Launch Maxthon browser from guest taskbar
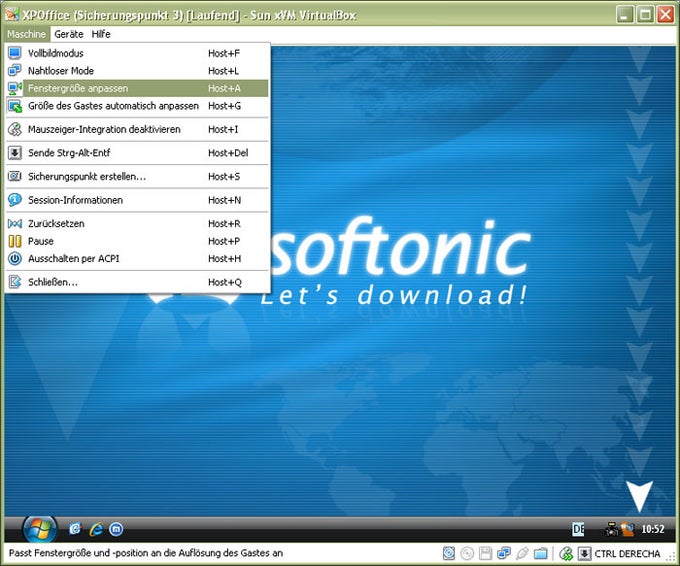This screenshot has width=680, height=566. [x=116, y=529]
